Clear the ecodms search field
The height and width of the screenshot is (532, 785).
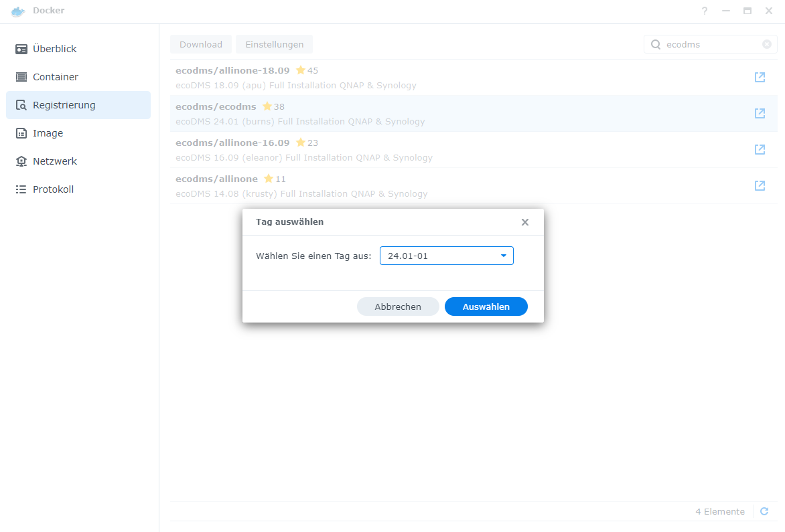(766, 44)
